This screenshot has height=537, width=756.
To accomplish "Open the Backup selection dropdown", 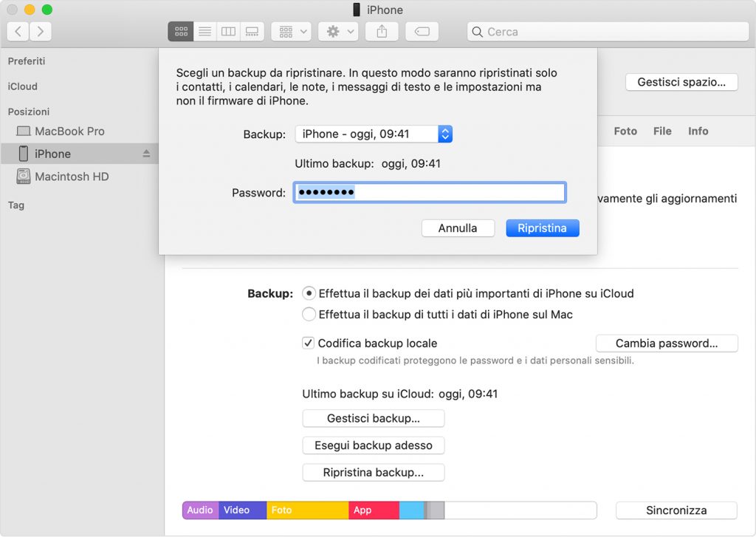I will click(x=374, y=134).
